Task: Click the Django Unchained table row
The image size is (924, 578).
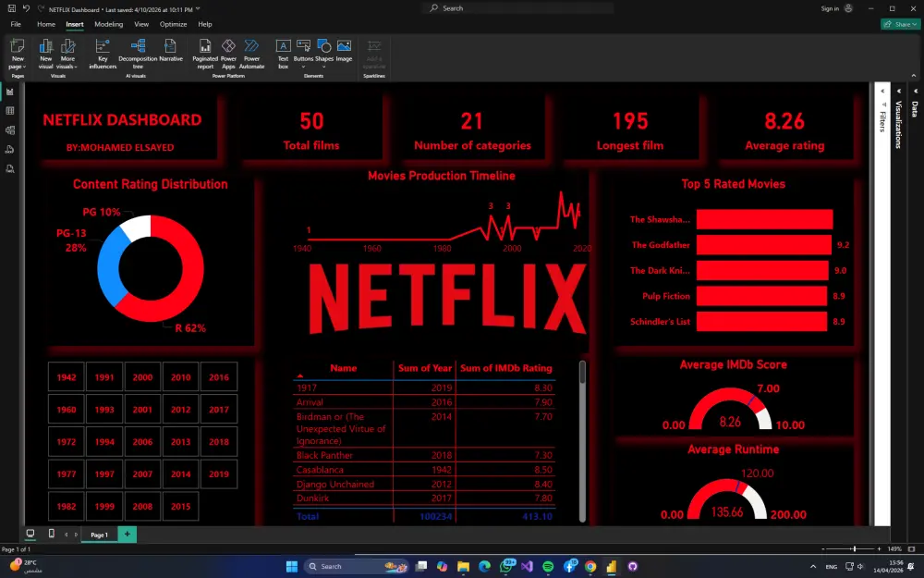Action: 424,485
